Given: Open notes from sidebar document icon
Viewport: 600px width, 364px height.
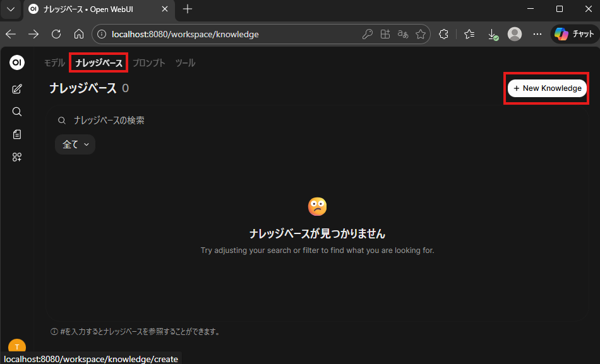Looking at the screenshot, I should coord(17,134).
